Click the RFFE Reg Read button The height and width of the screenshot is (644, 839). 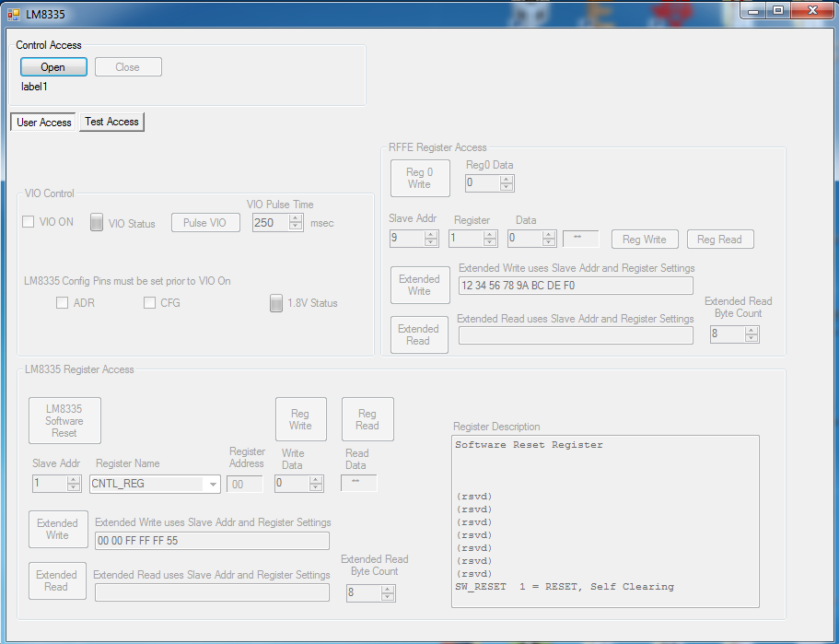click(719, 240)
